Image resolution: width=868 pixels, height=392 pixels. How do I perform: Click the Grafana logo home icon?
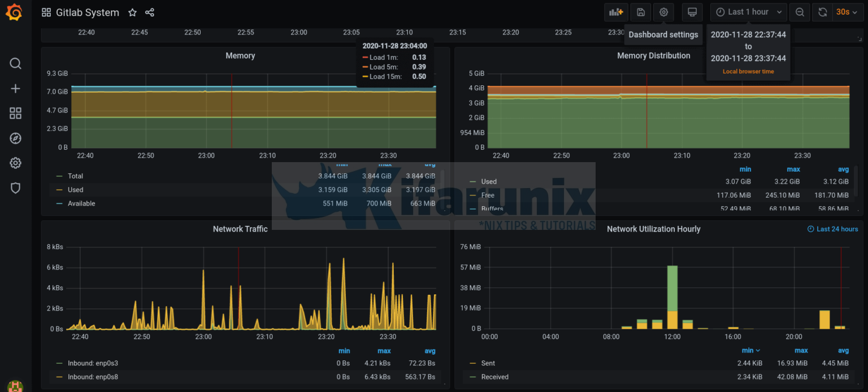14,12
